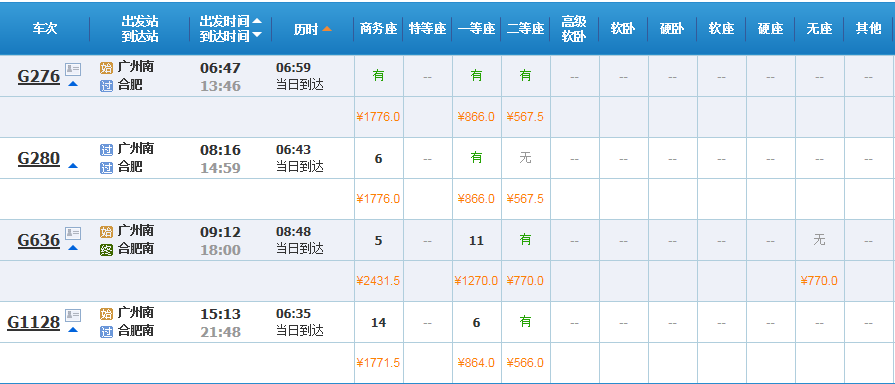
Task: Click duration 08:48 of G636
Action: [293, 232]
